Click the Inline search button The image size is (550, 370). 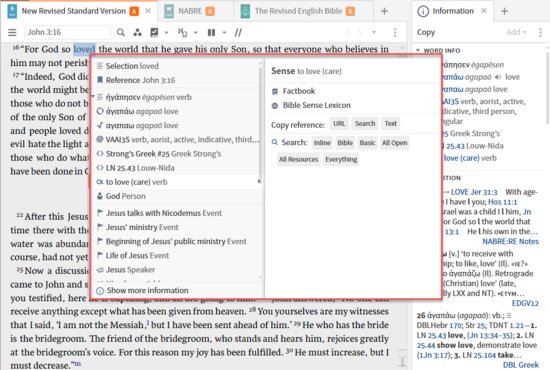tap(322, 143)
